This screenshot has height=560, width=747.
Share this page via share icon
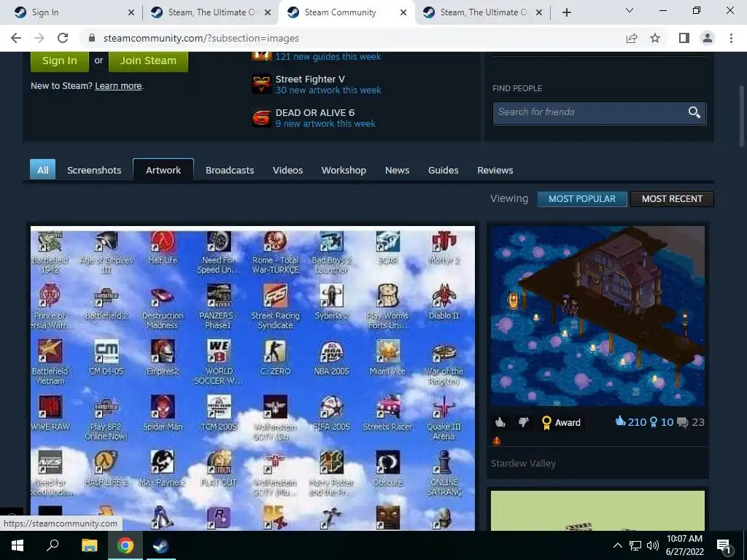632,38
